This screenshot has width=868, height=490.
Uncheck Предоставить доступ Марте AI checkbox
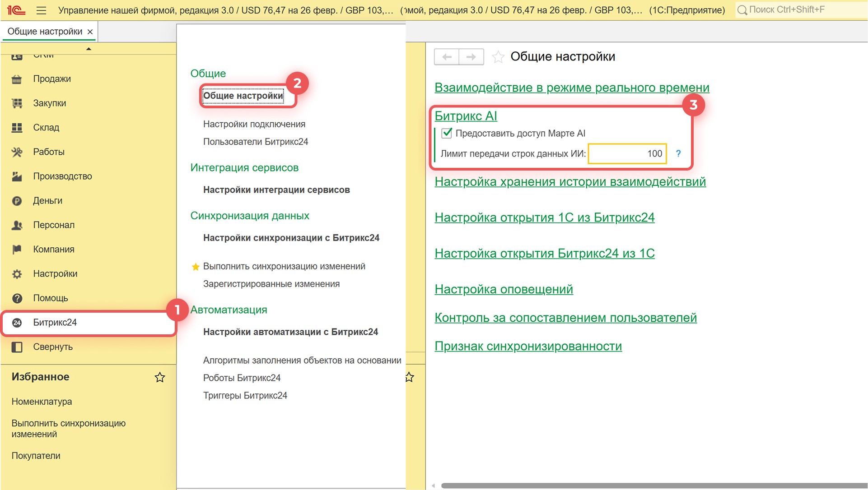(x=447, y=133)
